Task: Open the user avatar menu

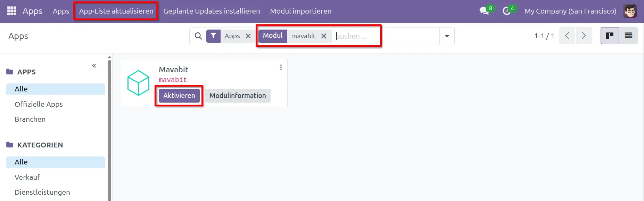Action: coord(630,11)
